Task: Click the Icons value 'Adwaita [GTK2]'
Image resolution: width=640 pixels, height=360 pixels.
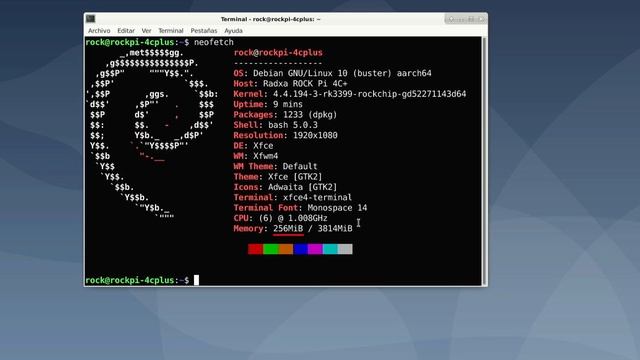Action: click(302, 187)
